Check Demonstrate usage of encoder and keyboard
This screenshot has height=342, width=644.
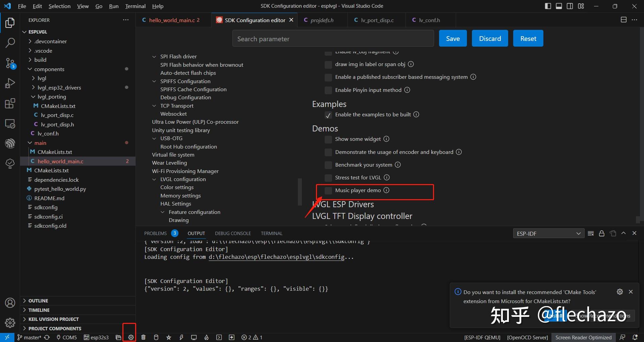pos(328,152)
